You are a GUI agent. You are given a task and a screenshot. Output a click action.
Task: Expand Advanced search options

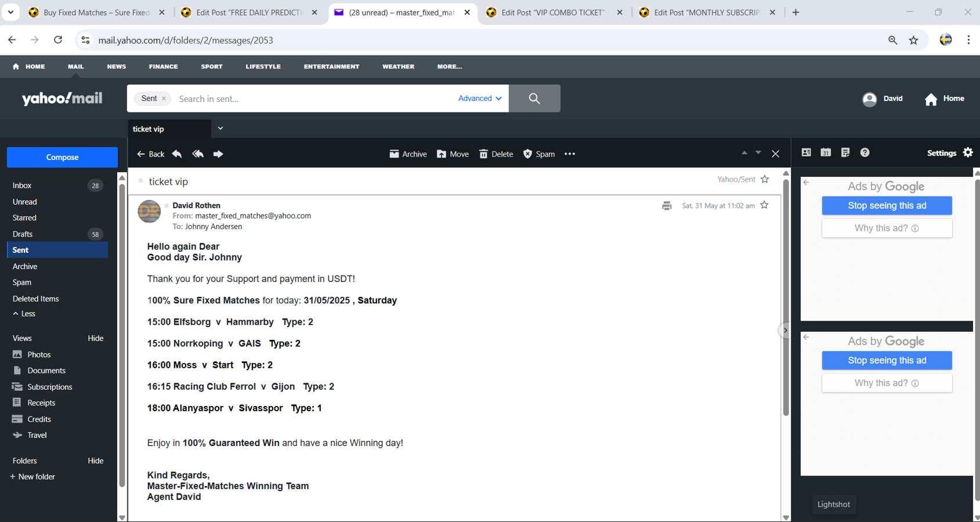(x=480, y=99)
